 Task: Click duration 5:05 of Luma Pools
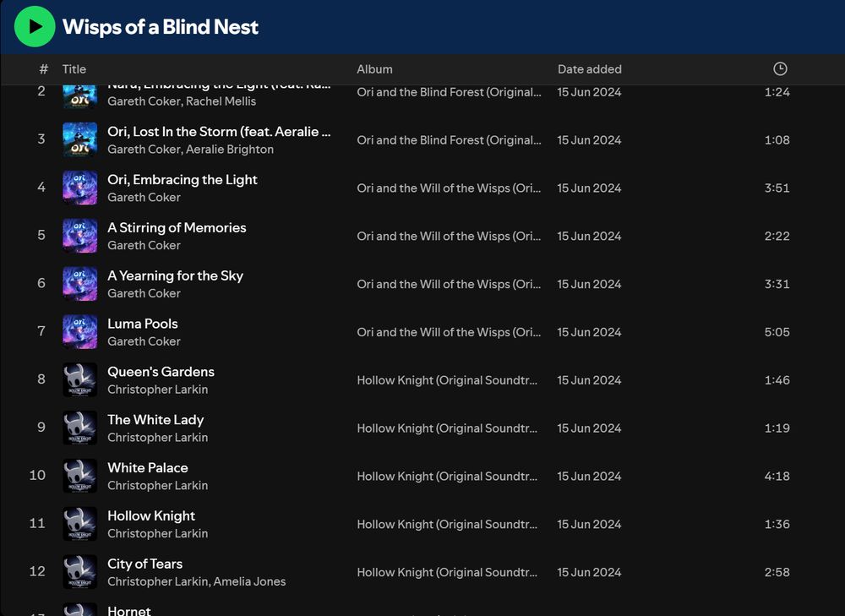point(777,332)
